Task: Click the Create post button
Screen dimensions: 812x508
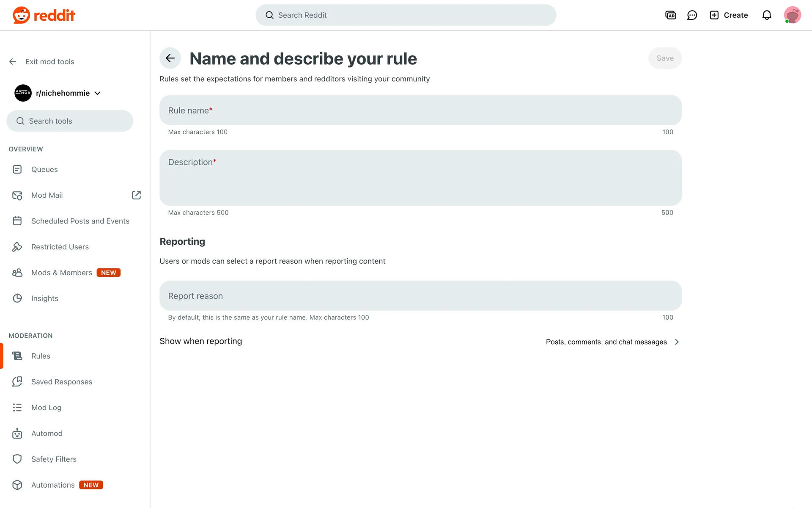Action: pyautogui.click(x=729, y=15)
